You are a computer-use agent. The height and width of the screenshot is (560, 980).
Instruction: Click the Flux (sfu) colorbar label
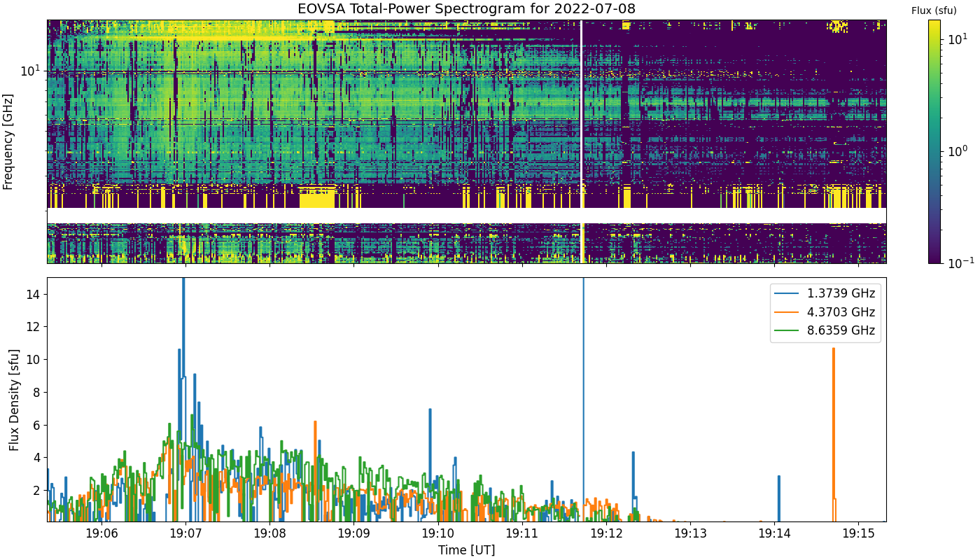pos(934,10)
